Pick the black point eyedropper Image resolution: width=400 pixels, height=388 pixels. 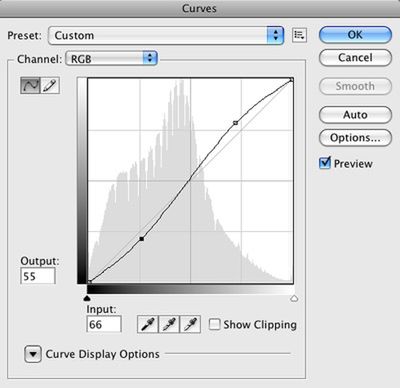pyautogui.click(x=148, y=324)
